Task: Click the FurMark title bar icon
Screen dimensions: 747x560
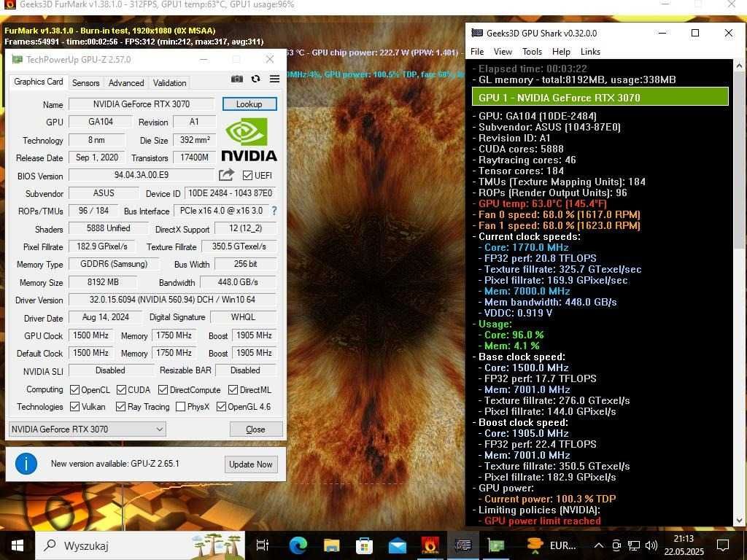Action: (x=9, y=5)
